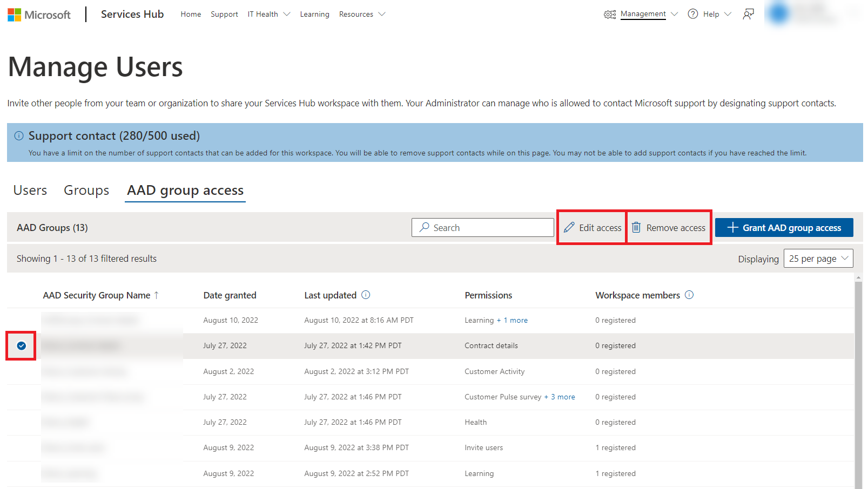Viewport: 868px width, 489px height.
Task: Click the Edit access button label
Action: pyautogui.click(x=600, y=228)
